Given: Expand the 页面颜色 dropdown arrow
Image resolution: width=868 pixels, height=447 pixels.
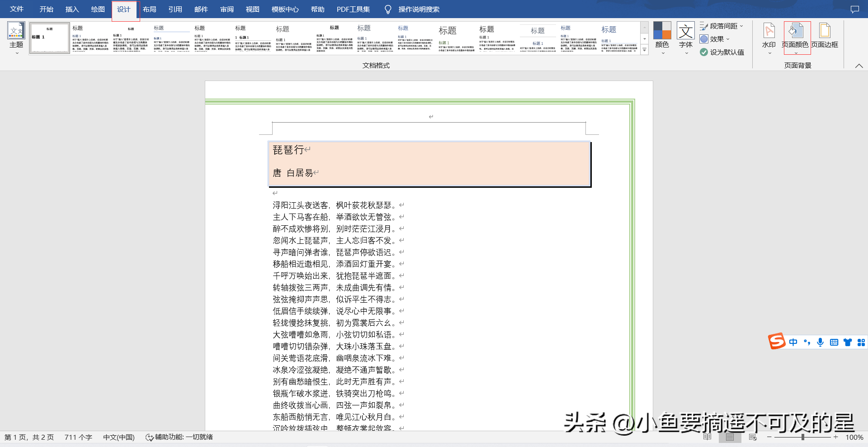Looking at the screenshot, I should tap(796, 53).
